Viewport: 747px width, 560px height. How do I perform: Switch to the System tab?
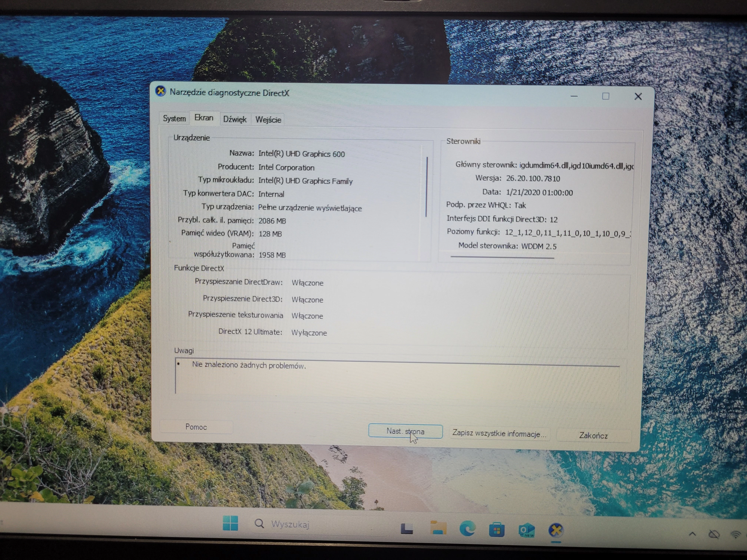(x=174, y=119)
